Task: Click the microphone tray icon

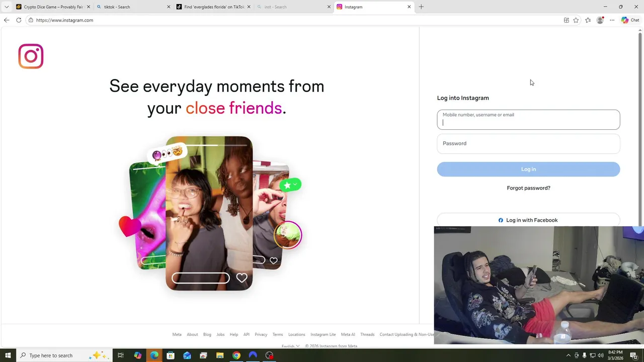Action: coord(584,355)
